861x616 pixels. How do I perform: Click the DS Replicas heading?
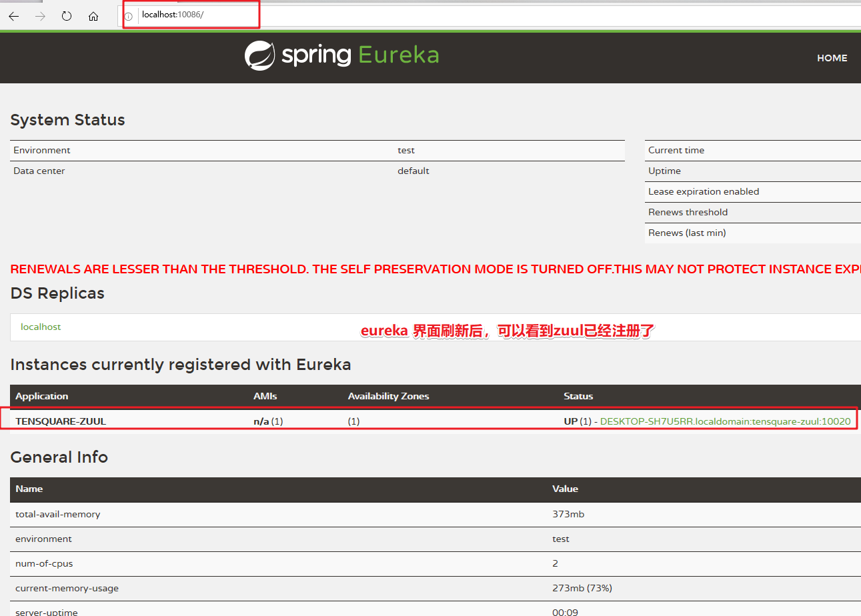pyautogui.click(x=57, y=293)
